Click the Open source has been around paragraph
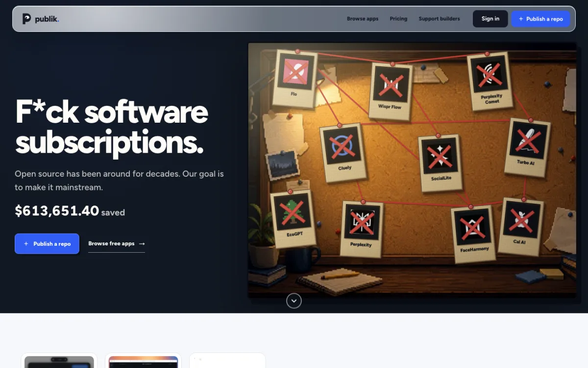 [119, 180]
